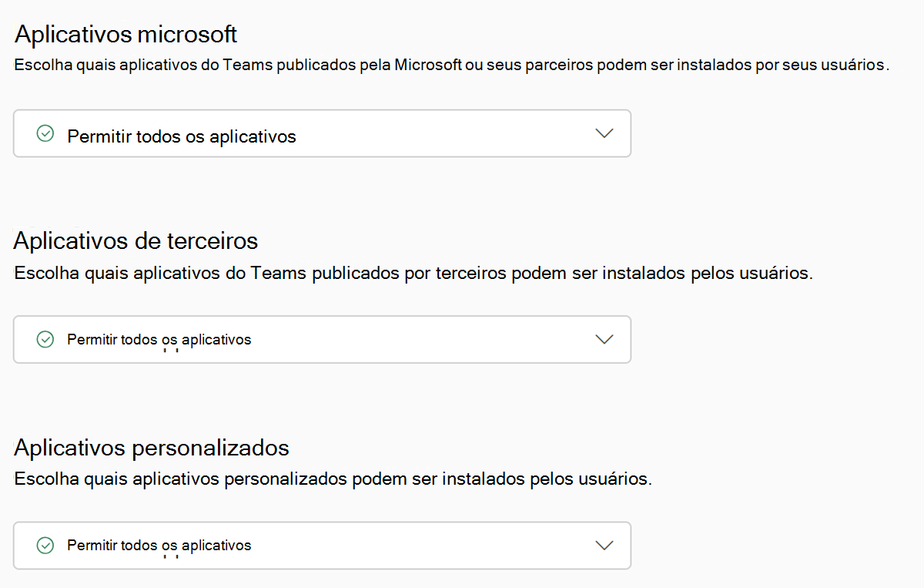Click the 'Aplicativos microsoft' section heading
Image resolution: width=924 pixels, height=588 pixels.
(x=126, y=35)
